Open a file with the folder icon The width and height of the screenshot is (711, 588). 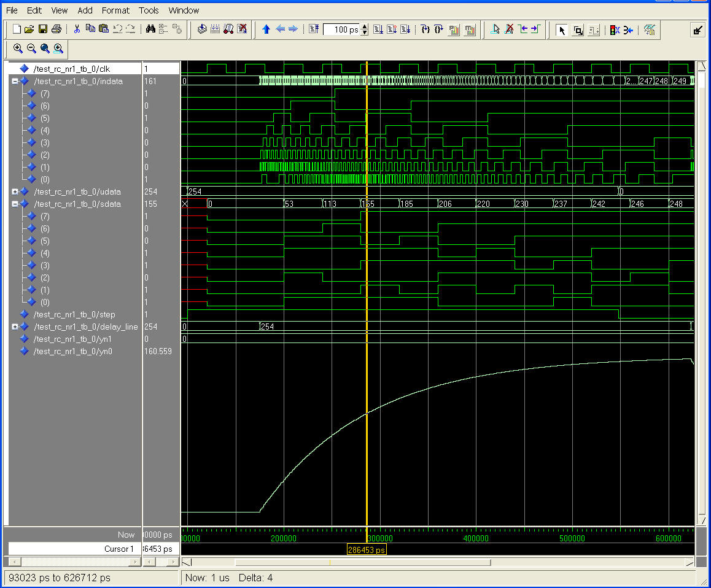tap(29, 29)
